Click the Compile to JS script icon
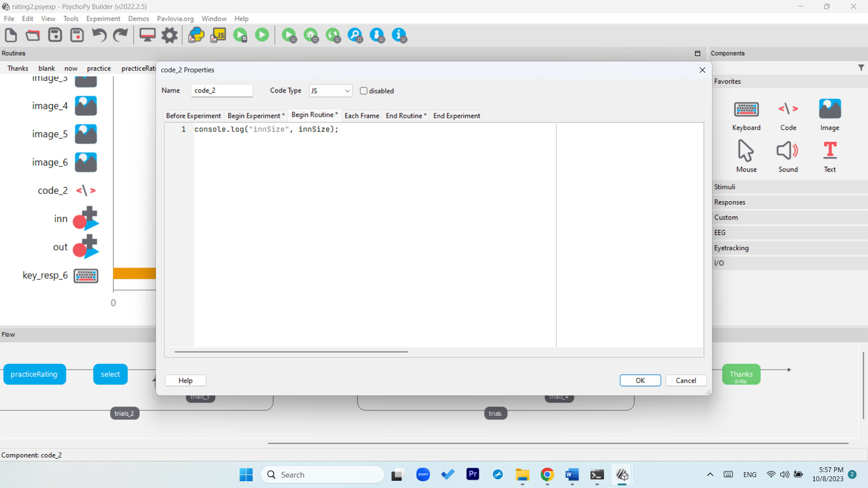 [x=218, y=35]
